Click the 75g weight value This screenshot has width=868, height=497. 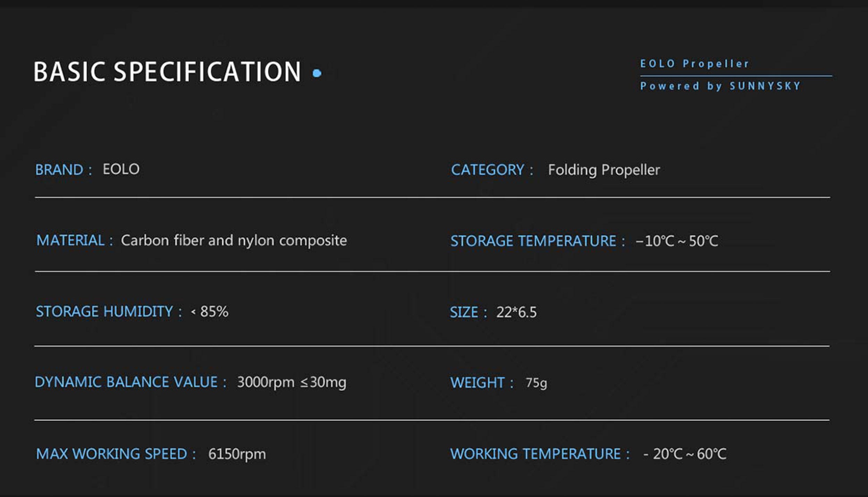coord(536,383)
